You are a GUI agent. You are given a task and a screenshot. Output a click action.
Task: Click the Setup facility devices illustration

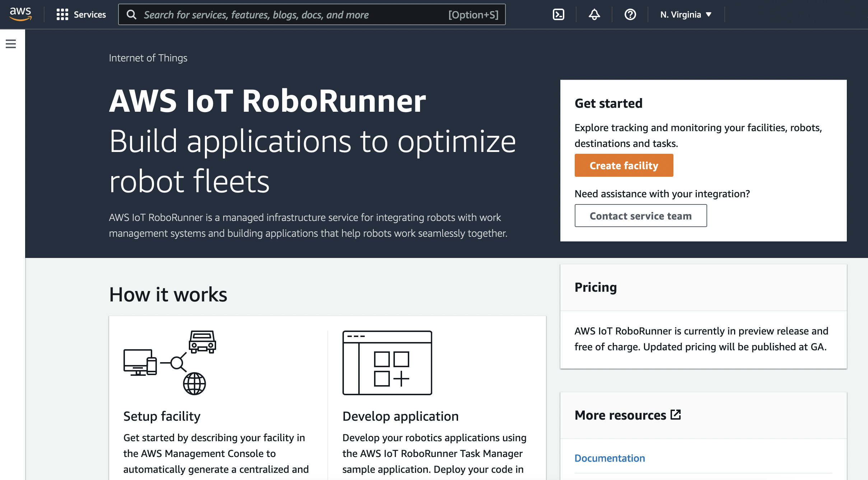point(170,363)
